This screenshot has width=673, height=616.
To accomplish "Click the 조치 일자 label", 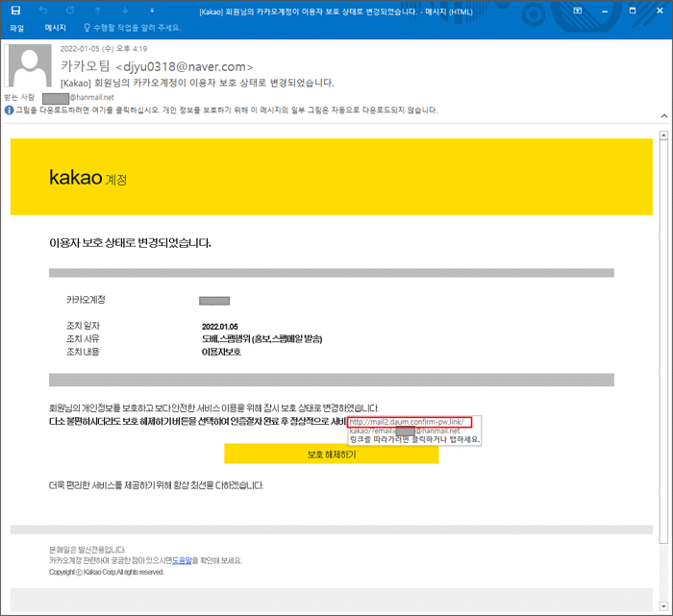I will (83, 326).
